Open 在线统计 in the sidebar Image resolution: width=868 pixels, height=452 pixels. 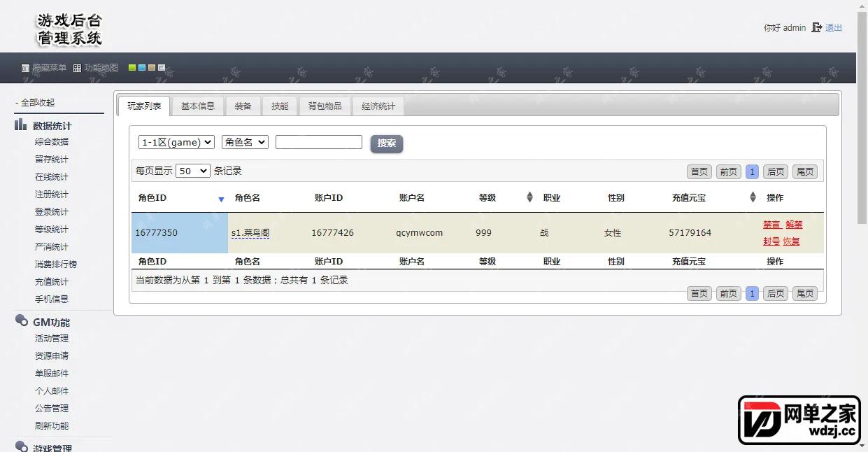click(52, 176)
